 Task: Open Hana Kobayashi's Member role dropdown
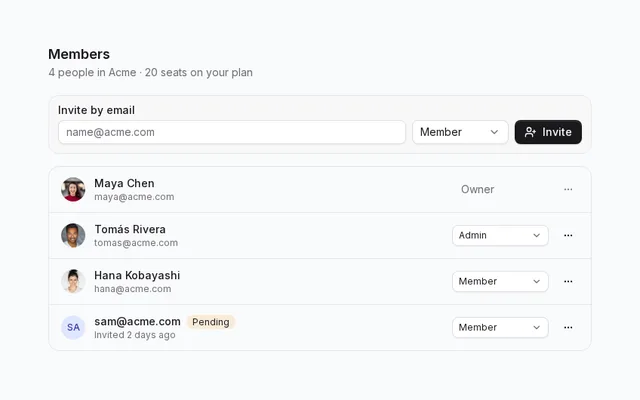pos(500,282)
